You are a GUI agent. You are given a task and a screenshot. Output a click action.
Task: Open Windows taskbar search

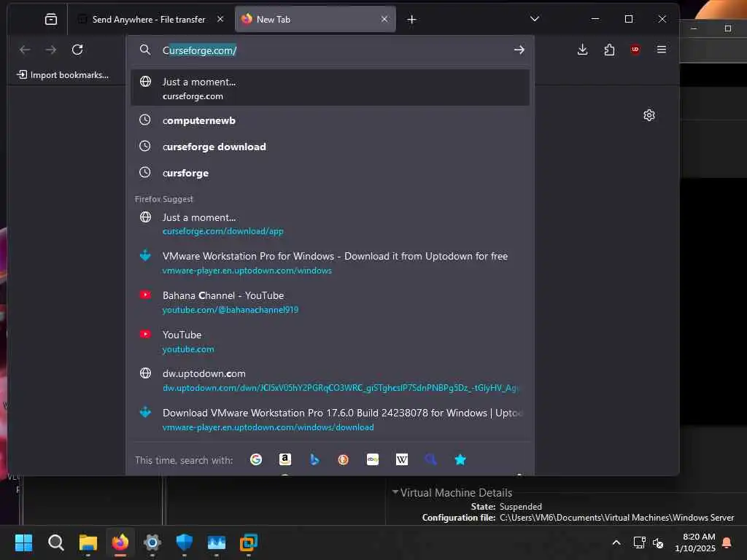55,542
